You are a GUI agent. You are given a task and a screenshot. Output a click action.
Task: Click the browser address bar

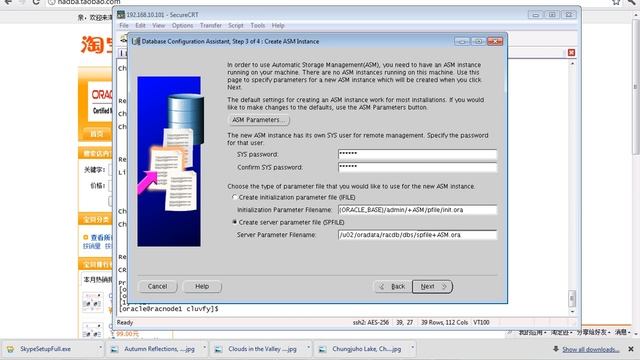coord(327,2)
